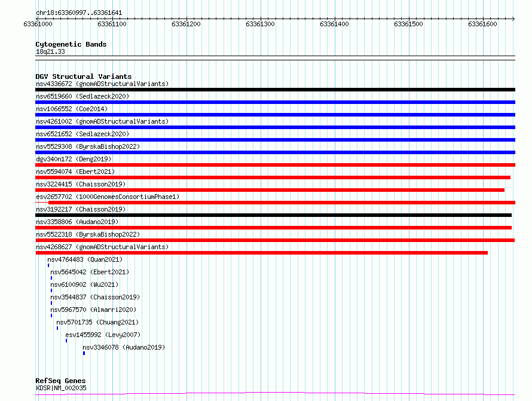Open nsv5701735 (Chuang2021) variant label

coord(97,322)
